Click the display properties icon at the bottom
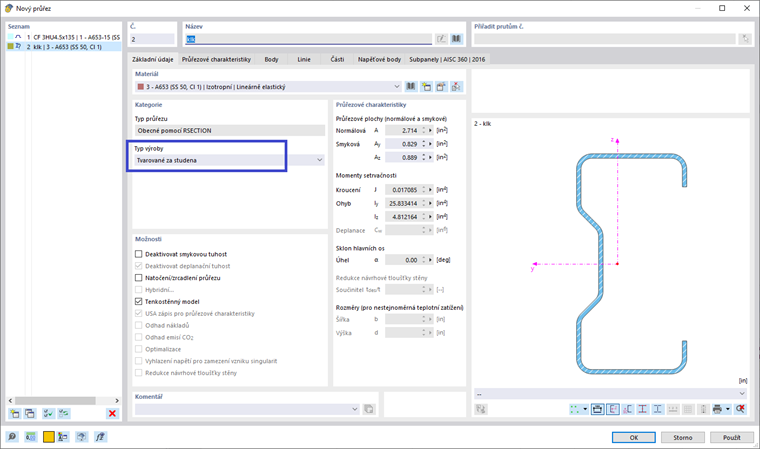The height and width of the screenshot is (449, 760). 63,437
